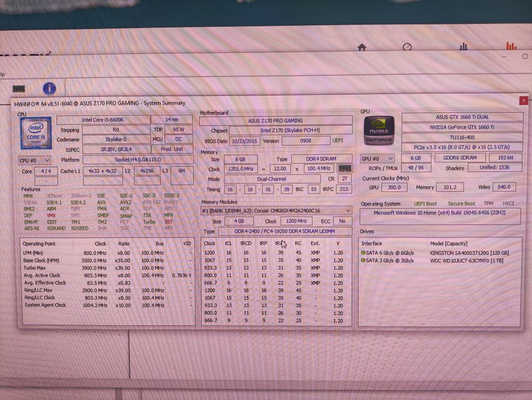Maximize the background window

tap(525, 57)
